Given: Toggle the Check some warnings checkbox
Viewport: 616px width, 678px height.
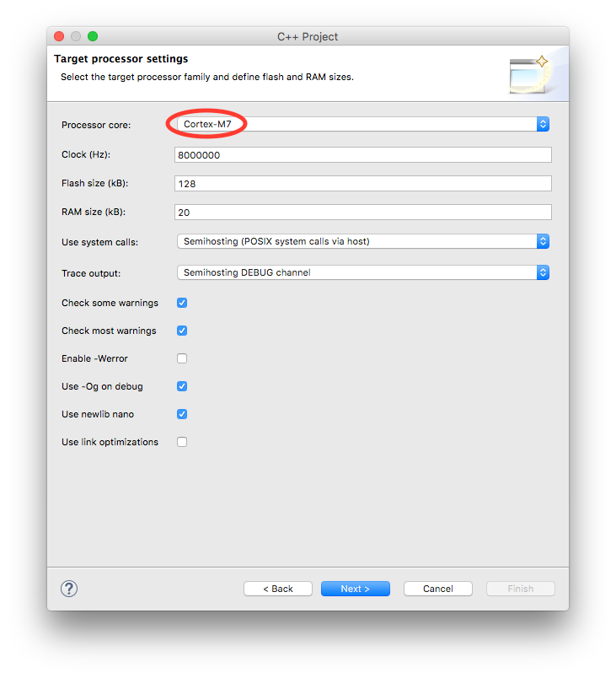Looking at the screenshot, I should [x=182, y=303].
